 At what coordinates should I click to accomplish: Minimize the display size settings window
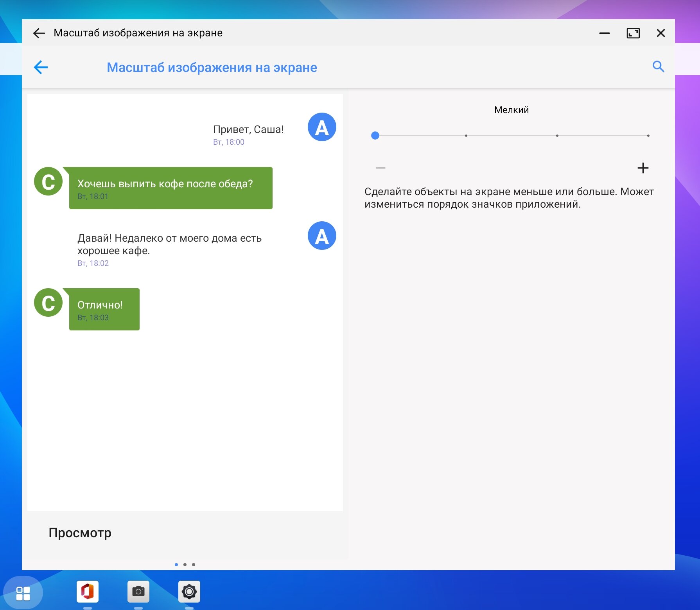[x=605, y=33]
